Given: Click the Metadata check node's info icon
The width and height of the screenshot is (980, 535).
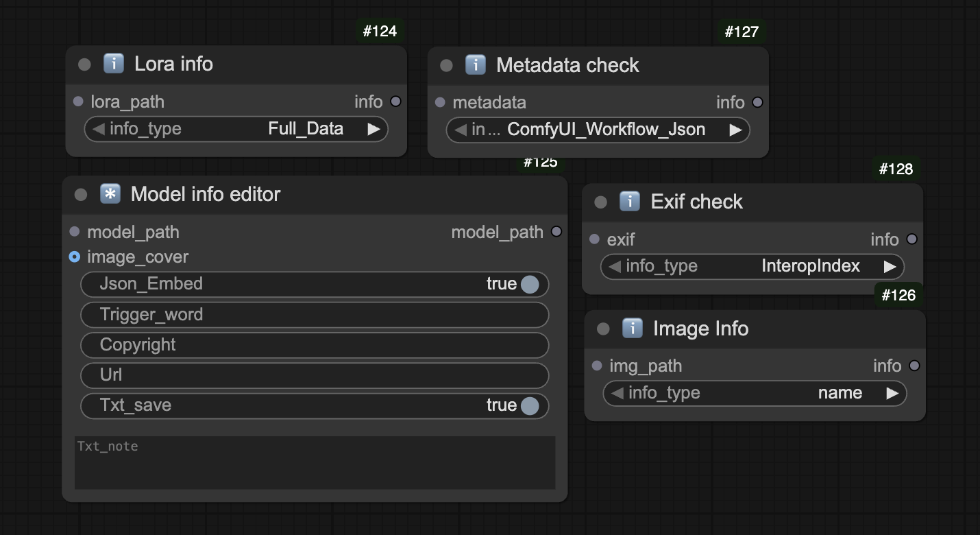Looking at the screenshot, I should coord(475,65).
